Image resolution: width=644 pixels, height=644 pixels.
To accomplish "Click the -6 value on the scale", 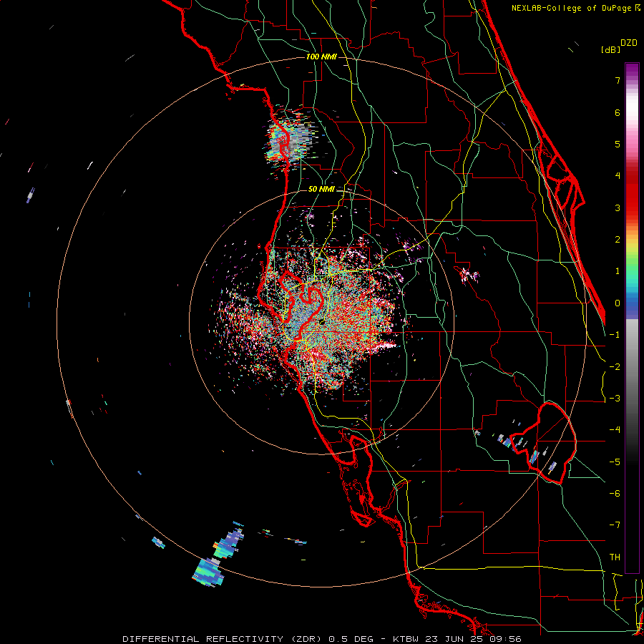I will point(615,494).
